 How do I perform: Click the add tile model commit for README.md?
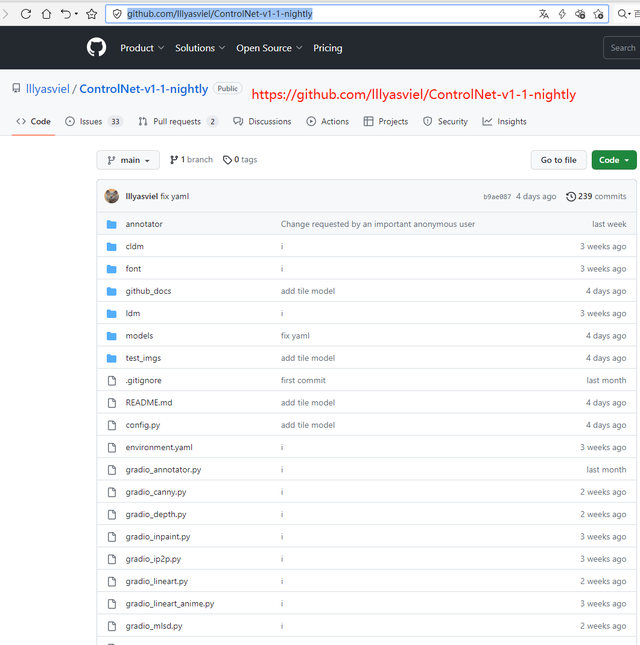pyautogui.click(x=308, y=403)
